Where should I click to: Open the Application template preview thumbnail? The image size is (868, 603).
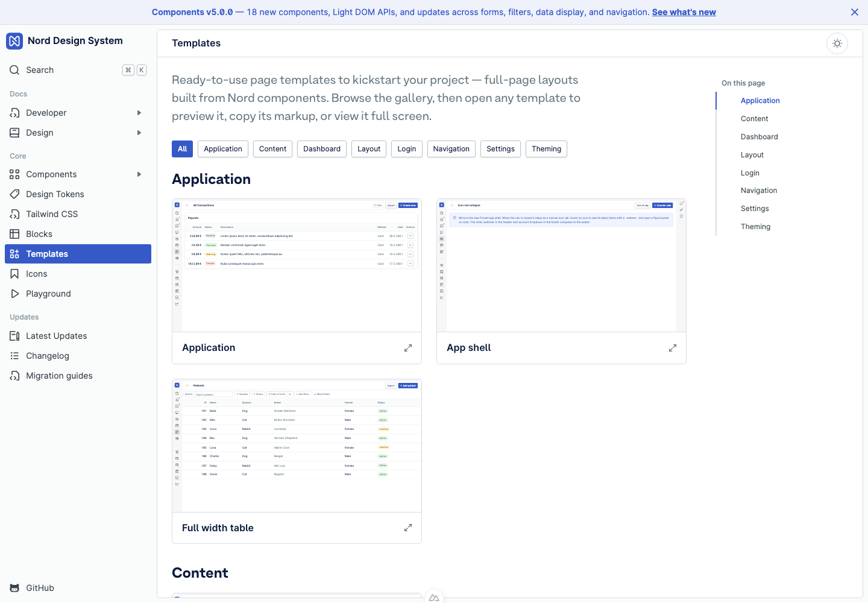[x=297, y=265]
